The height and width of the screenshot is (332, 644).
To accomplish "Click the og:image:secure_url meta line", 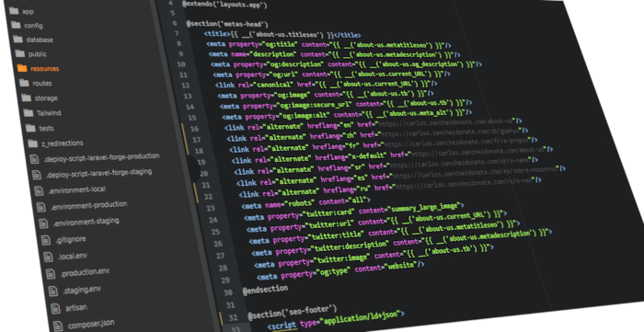I will coord(345,105).
